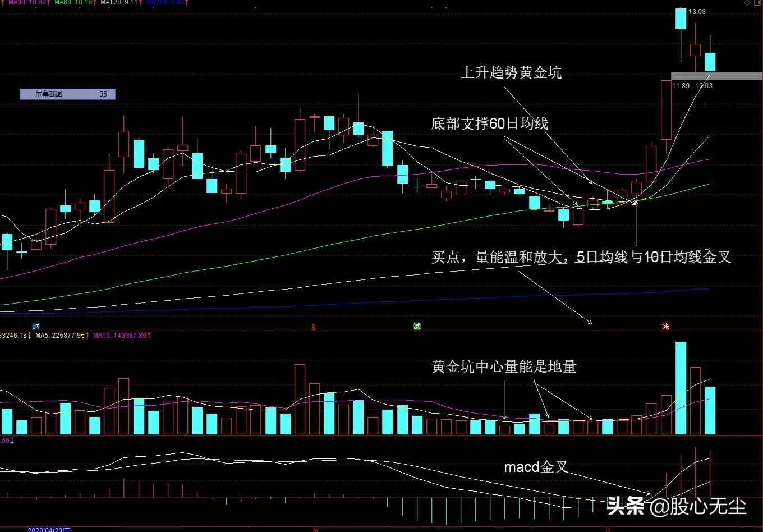Screen dimensions: 763x532
Task: Click the 财 event marker icon
Action: point(36,327)
